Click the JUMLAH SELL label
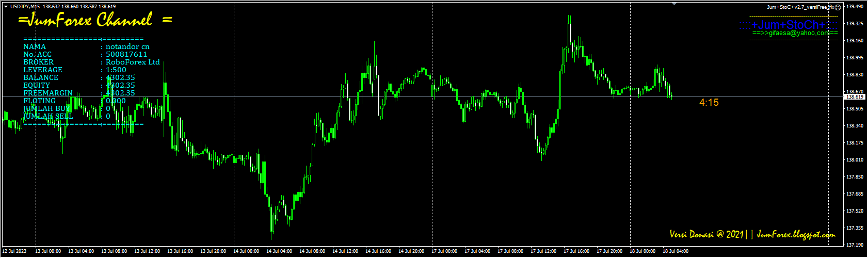Viewport: 868px width, 258px height. [48, 116]
